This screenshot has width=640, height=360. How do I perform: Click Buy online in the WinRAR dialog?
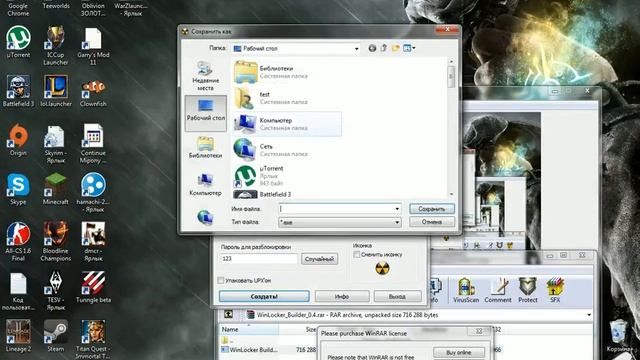459,352
